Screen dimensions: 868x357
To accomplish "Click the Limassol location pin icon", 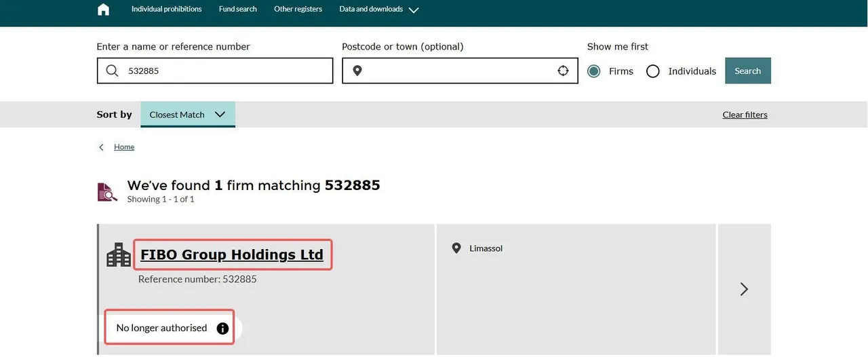I will [456, 248].
